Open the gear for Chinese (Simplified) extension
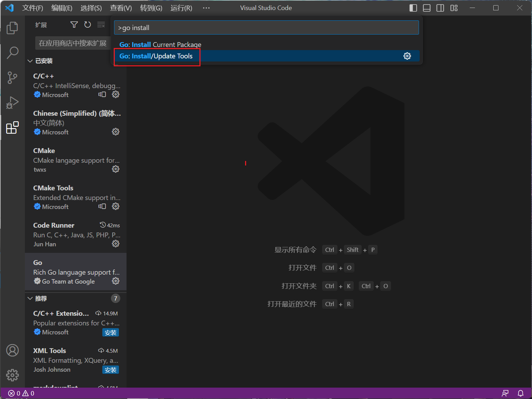532x399 pixels. (115, 132)
